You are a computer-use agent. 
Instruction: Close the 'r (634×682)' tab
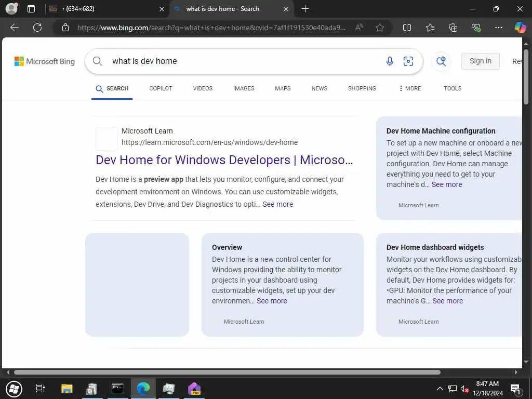pyautogui.click(x=162, y=9)
